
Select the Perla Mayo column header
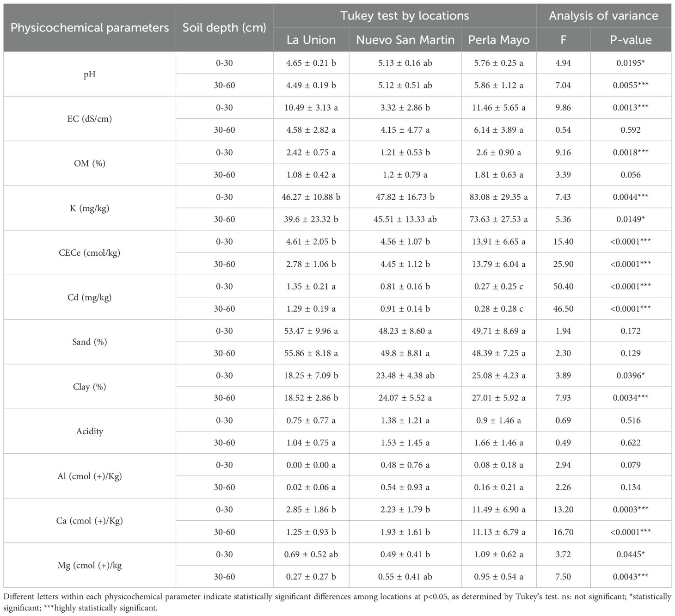pyautogui.click(x=498, y=40)
